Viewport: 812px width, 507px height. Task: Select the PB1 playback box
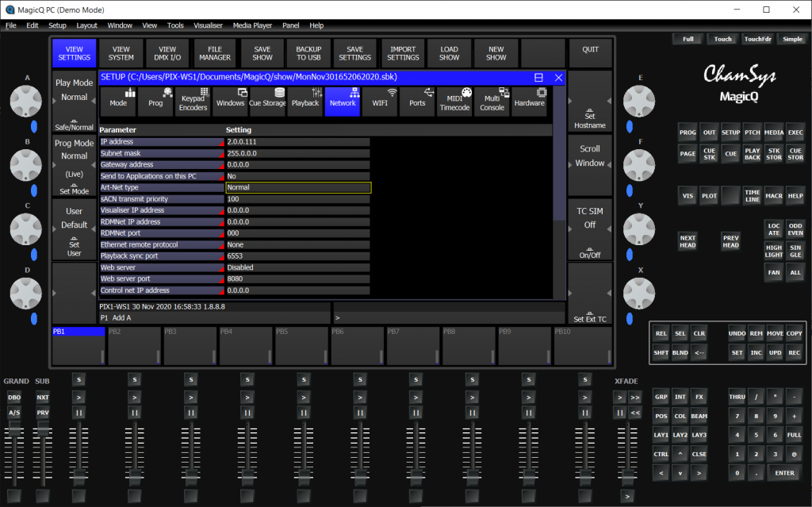coord(79,345)
